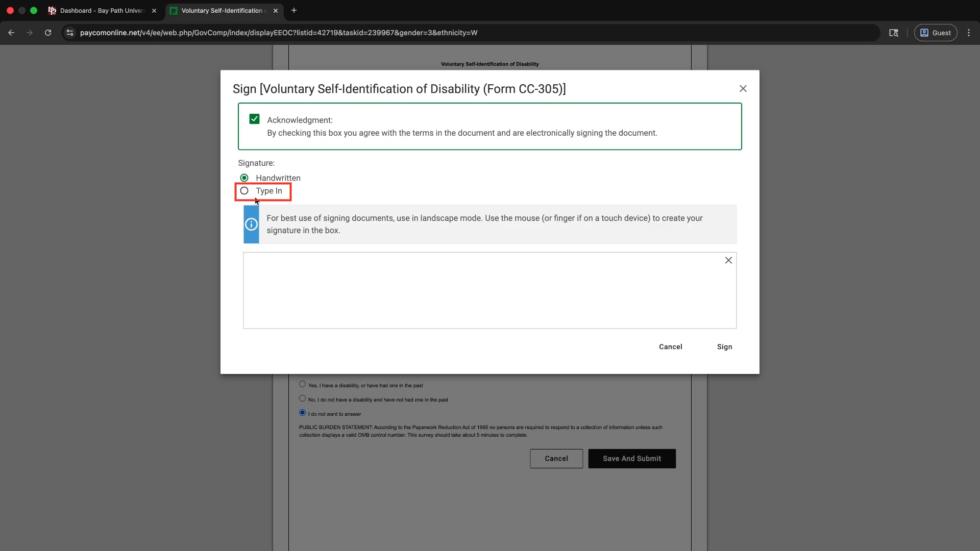Clear the signature box with X icon
The height and width of the screenshot is (551, 980).
(728, 260)
